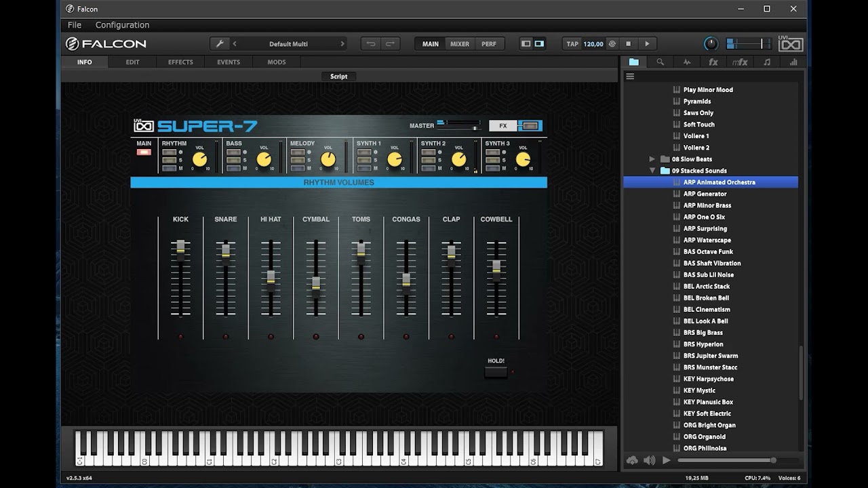Click the Script button
Screen dimensions: 868x488
click(338, 77)
